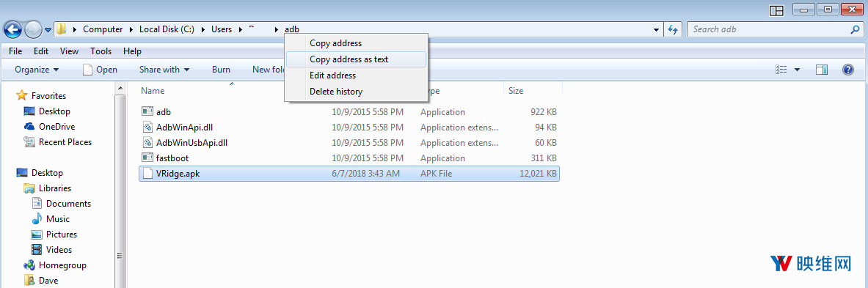Image resolution: width=868 pixels, height=288 pixels.
Task: Open the File menu
Action: (15, 51)
